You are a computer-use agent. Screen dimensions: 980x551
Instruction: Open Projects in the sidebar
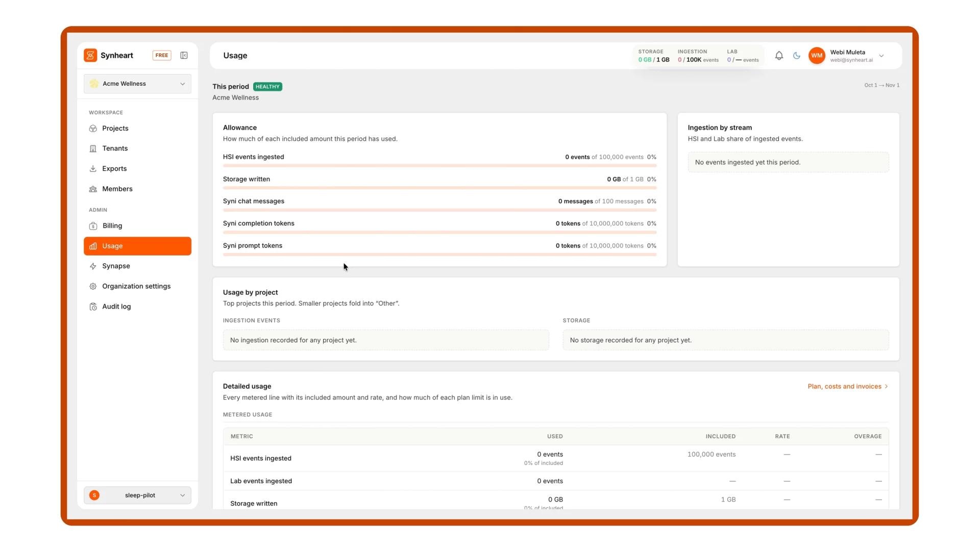click(137, 129)
